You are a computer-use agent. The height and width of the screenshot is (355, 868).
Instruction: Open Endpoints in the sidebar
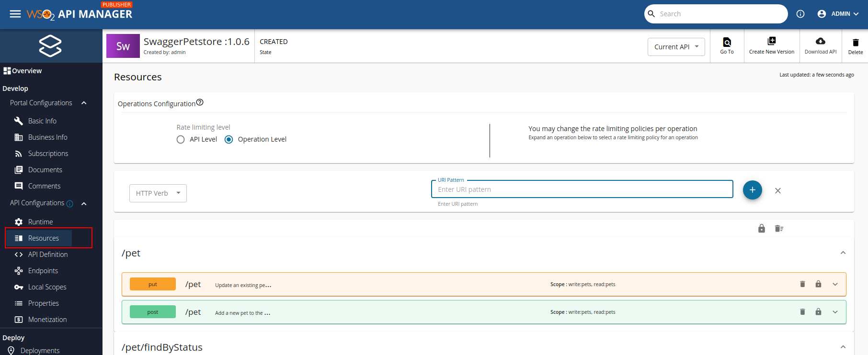click(x=43, y=271)
